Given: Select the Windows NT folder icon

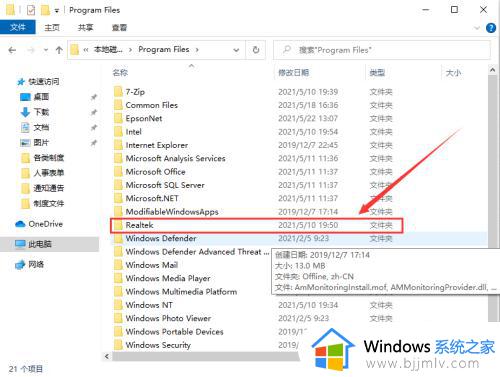Looking at the screenshot, I should click(118, 305).
